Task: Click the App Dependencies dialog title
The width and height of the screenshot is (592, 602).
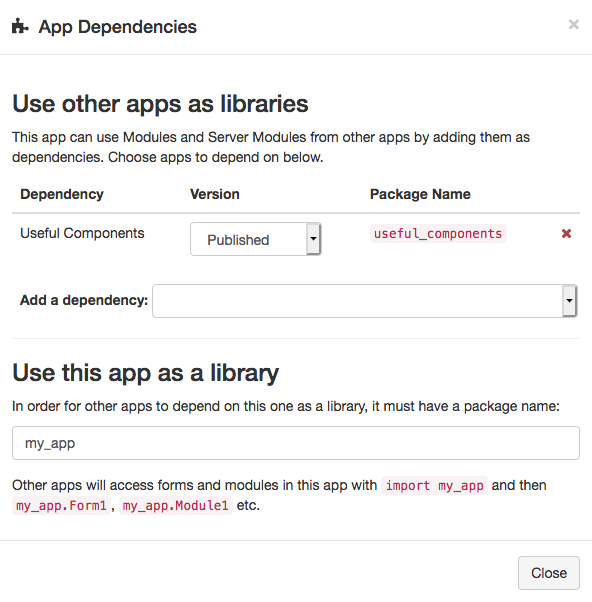Action: (117, 27)
